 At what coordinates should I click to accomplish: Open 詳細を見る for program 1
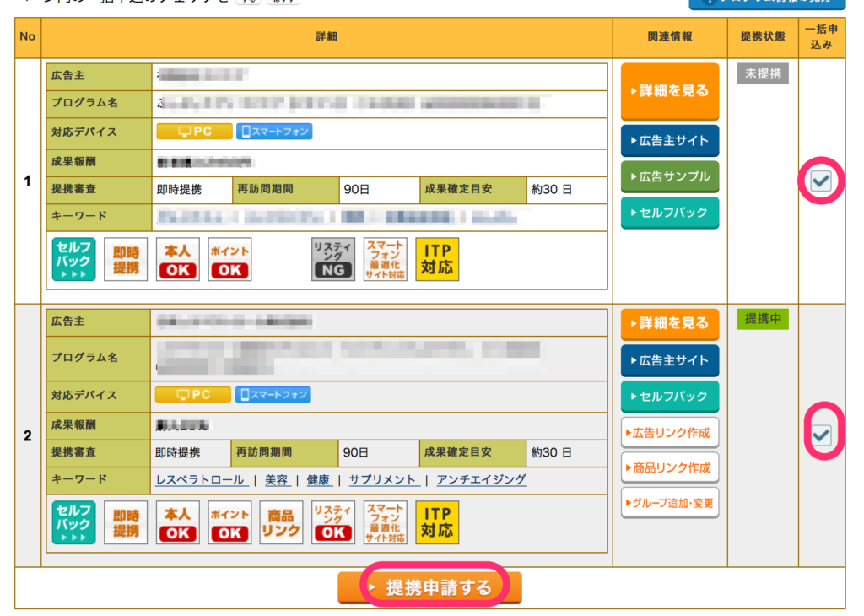670,91
